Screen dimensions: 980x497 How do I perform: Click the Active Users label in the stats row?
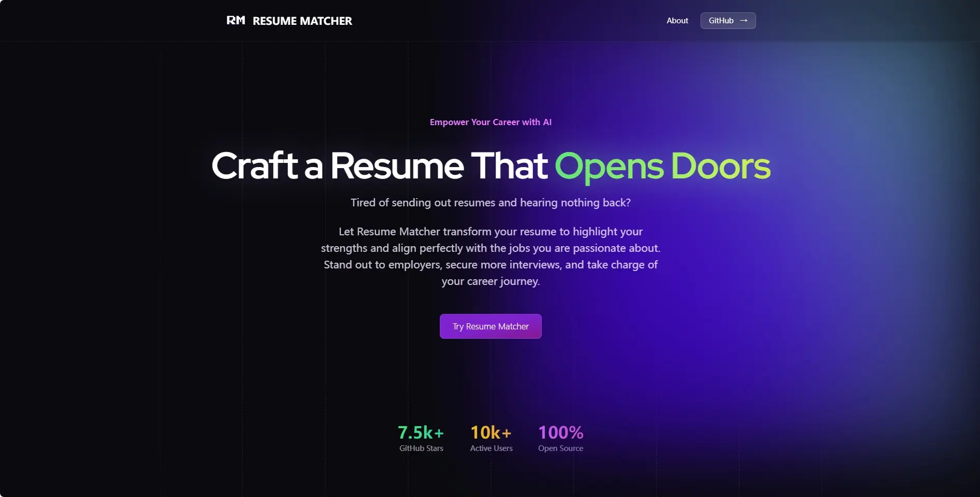click(x=491, y=448)
